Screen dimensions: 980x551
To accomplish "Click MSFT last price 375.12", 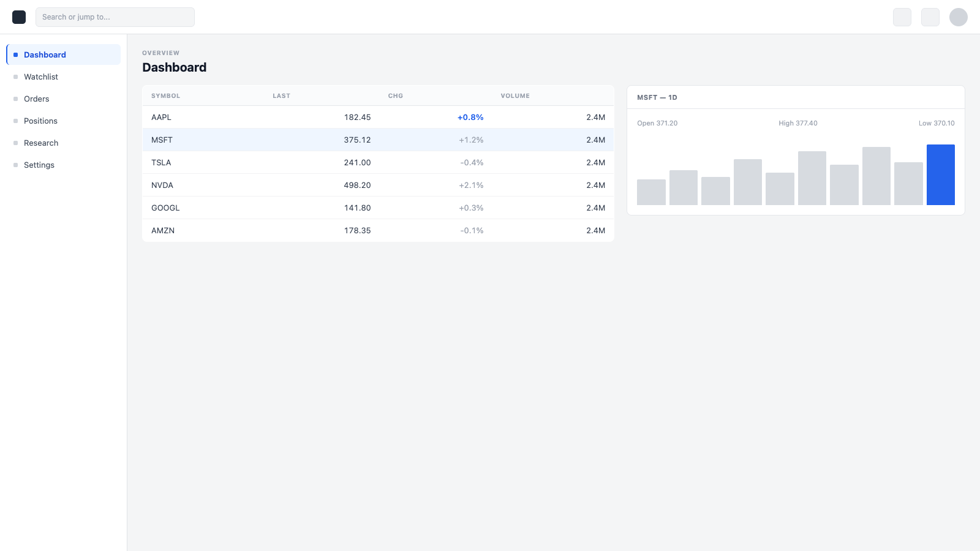I will [357, 140].
